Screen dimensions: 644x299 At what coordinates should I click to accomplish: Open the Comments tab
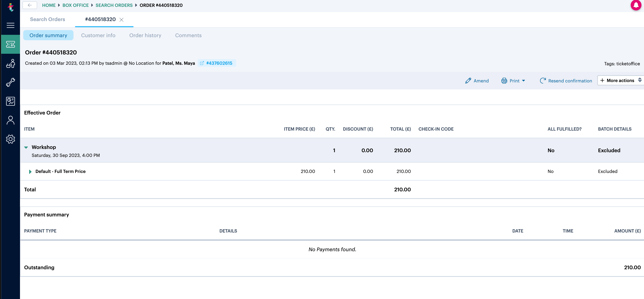(x=188, y=35)
